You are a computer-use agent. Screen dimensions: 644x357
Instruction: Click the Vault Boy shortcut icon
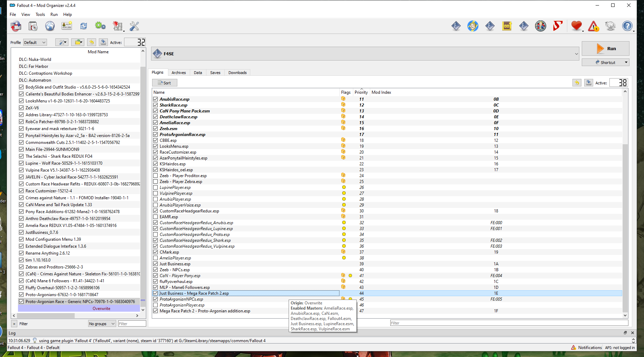(473, 26)
